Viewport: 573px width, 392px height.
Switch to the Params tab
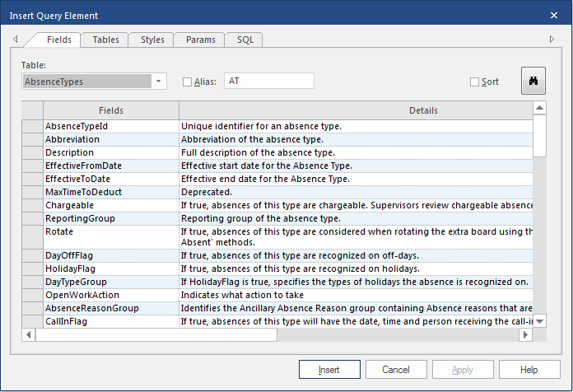pyautogui.click(x=201, y=40)
